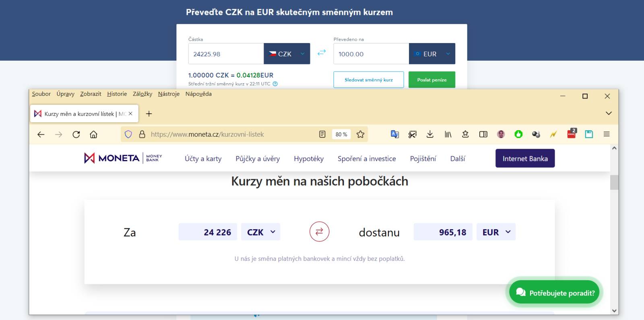Reload the Moneta page
The height and width of the screenshot is (320, 644).
point(76,134)
